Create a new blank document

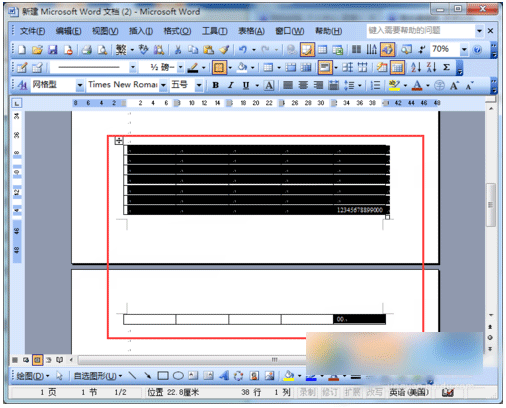point(22,50)
